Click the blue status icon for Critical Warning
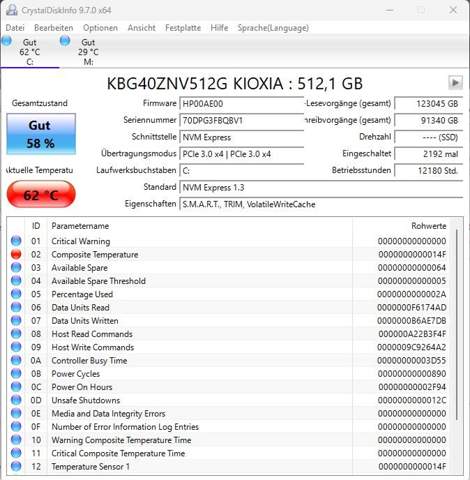 coord(16,241)
